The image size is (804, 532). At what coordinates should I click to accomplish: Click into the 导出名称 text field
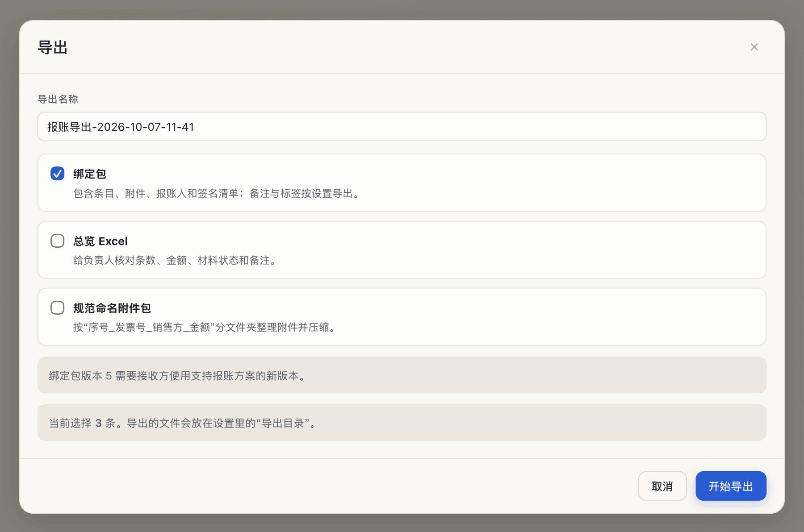pyautogui.click(x=402, y=127)
